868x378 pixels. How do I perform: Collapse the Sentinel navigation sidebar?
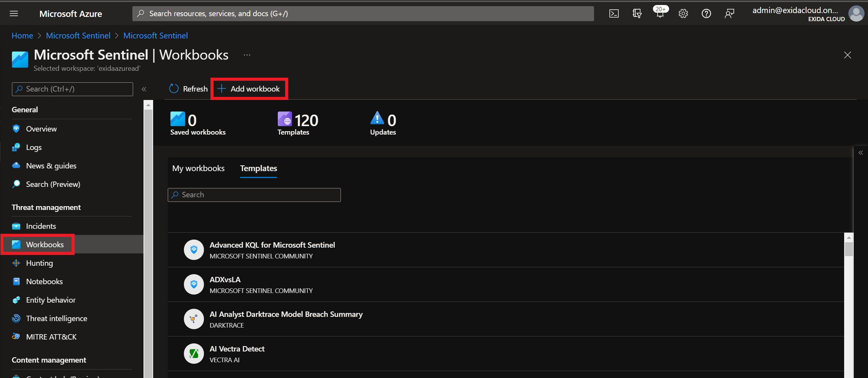(x=144, y=89)
